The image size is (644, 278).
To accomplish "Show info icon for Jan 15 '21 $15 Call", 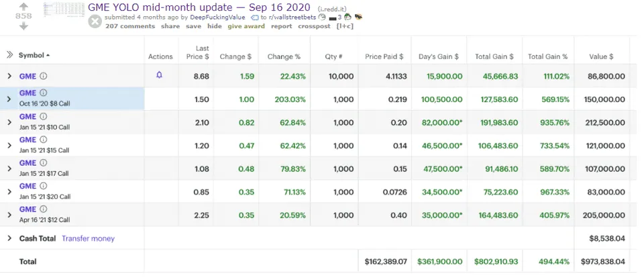I will [44, 140].
